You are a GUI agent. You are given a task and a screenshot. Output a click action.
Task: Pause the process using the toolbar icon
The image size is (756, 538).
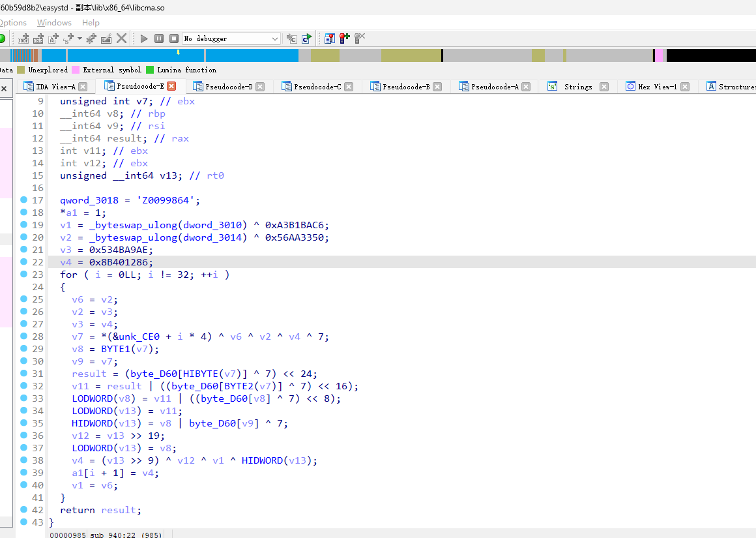[x=158, y=38]
